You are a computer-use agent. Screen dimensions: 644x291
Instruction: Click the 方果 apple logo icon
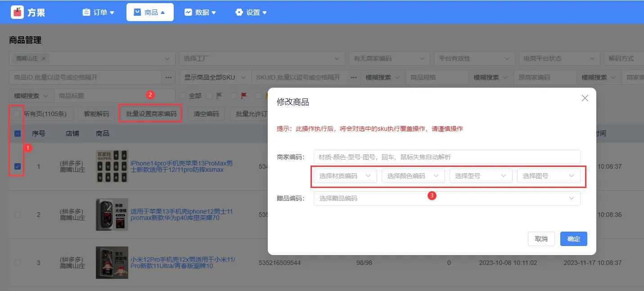(x=17, y=12)
